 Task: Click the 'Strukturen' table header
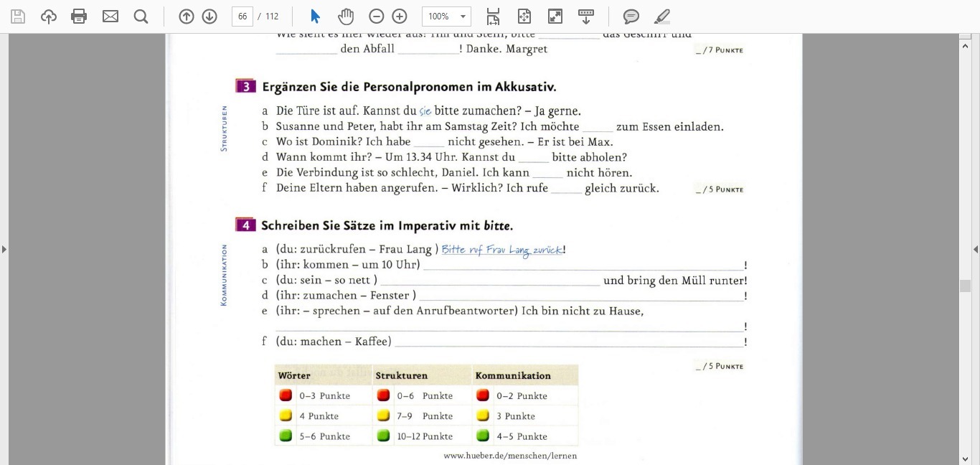[x=401, y=375]
